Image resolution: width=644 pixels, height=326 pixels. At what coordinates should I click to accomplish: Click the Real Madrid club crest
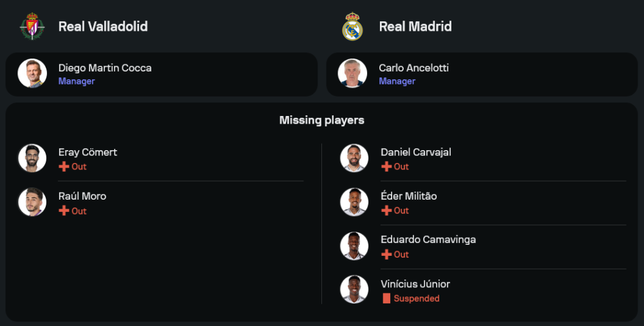click(352, 26)
